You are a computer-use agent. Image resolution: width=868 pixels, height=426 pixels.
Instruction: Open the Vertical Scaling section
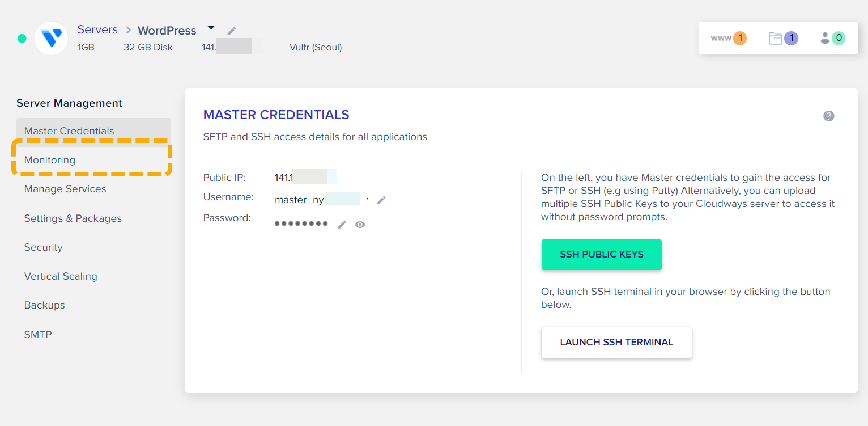click(61, 276)
